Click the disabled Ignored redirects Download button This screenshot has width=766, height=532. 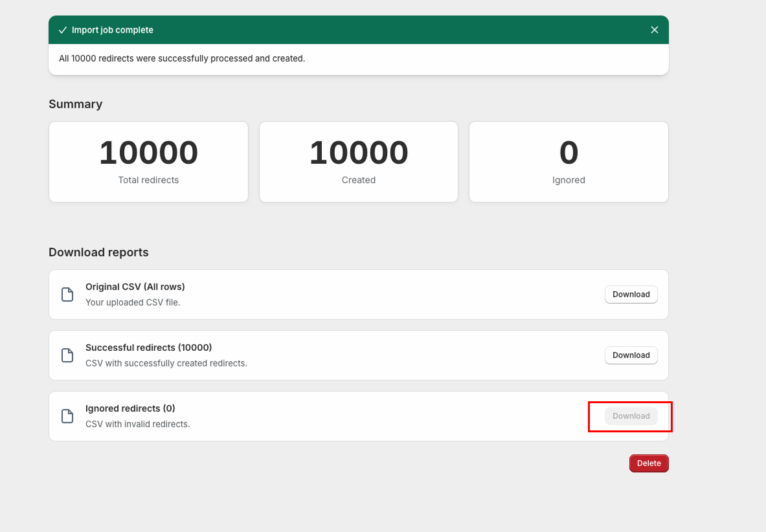629,416
